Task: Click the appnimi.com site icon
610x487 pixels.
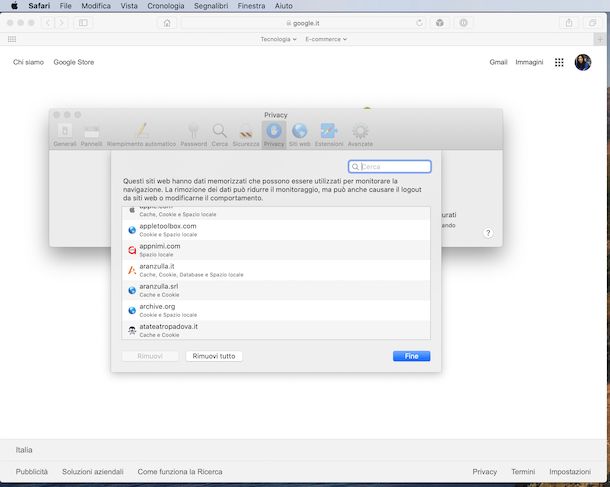Action: click(132, 250)
